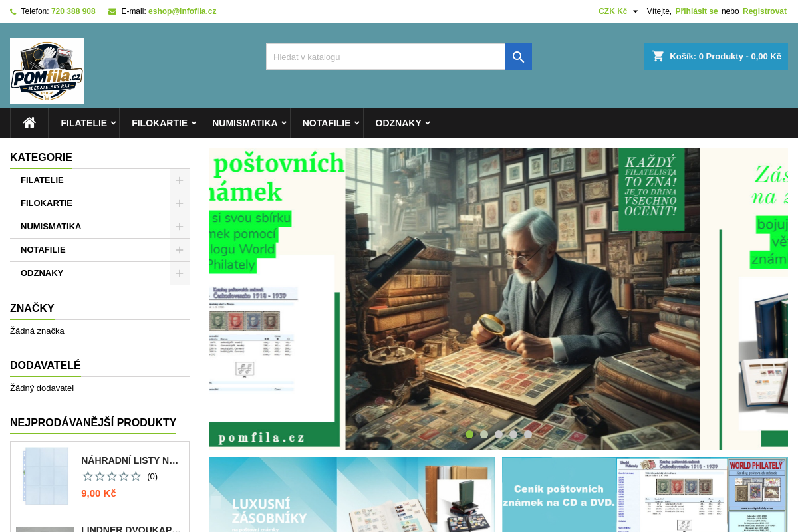Viewport: 798px width, 532px height.
Task: Click the magnifier search button
Action: [x=519, y=57]
